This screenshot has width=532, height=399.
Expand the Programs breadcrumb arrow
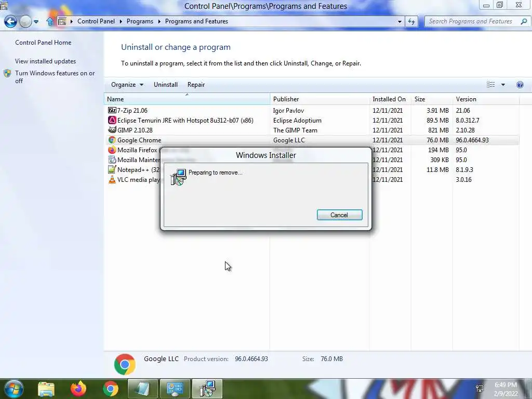point(159,21)
